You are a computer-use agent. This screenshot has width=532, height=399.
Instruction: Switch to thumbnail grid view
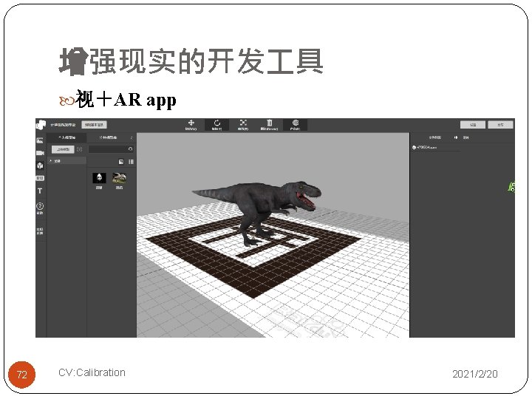[121, 162]
